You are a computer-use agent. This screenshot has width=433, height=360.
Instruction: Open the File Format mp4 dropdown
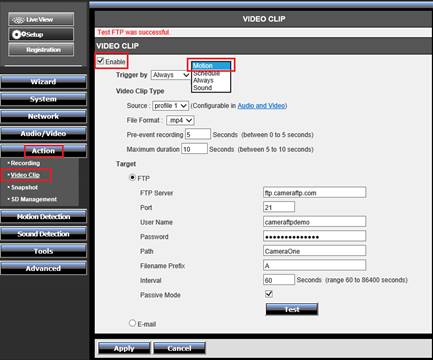(x=180, y=120)
